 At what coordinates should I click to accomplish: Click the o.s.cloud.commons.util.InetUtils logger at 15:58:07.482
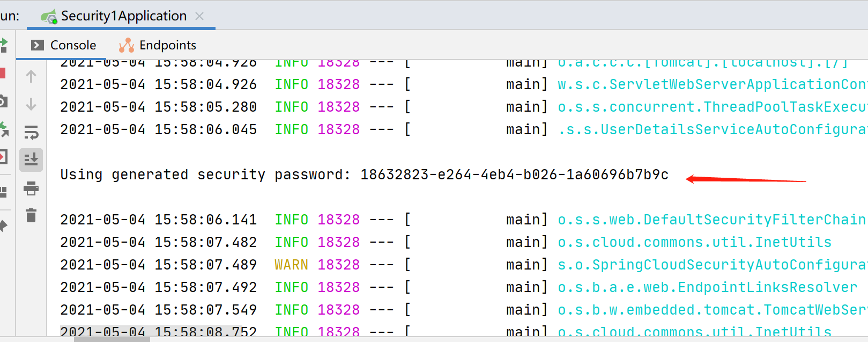coord(694,242)
